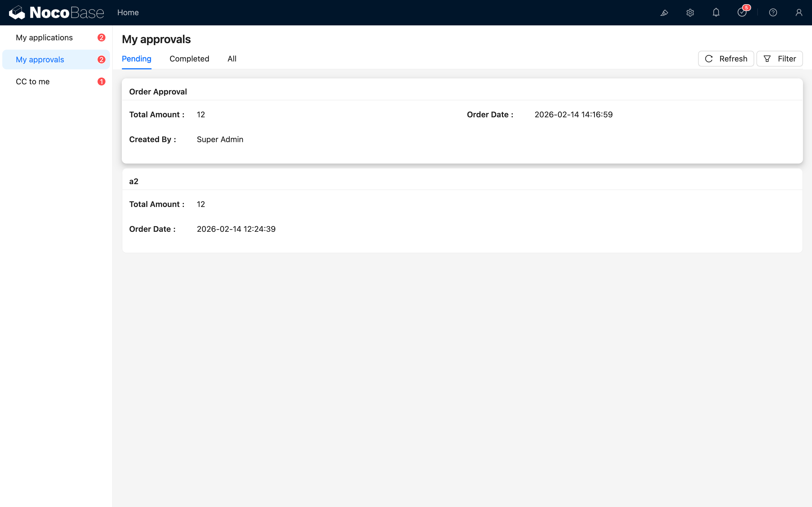Open the UI editor highlighter icon

click(664, 13)
